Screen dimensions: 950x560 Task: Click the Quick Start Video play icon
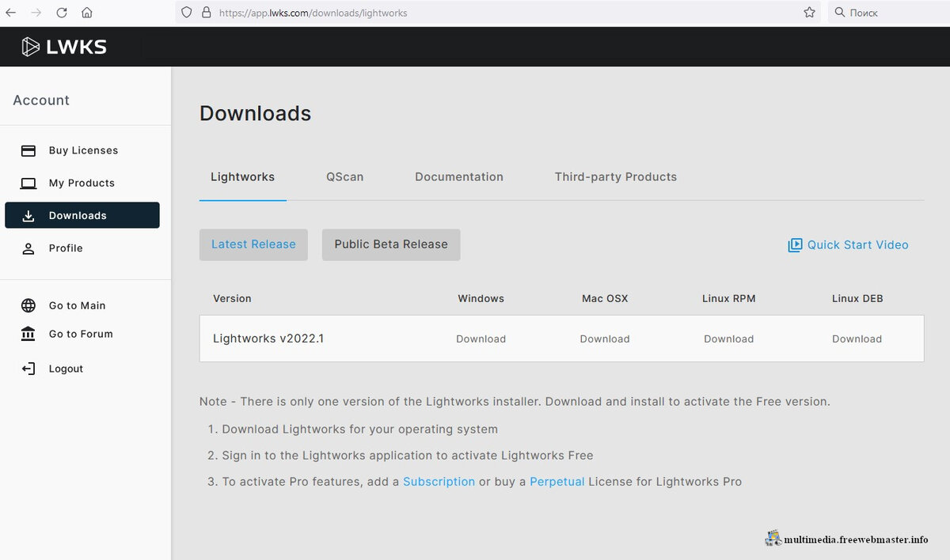click(x=795, y=245)
